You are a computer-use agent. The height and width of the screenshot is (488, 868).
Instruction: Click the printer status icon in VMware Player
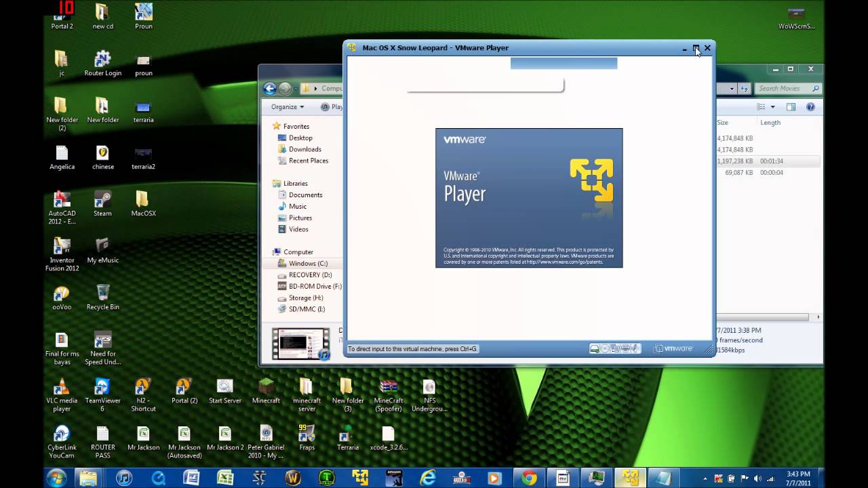[x=625, y=348]
